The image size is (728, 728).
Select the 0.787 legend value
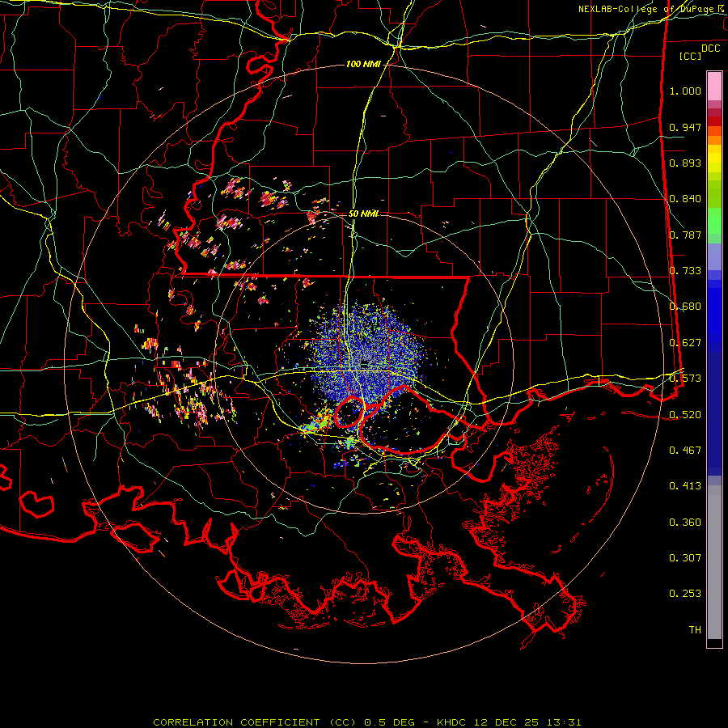[x=685, y=235]
